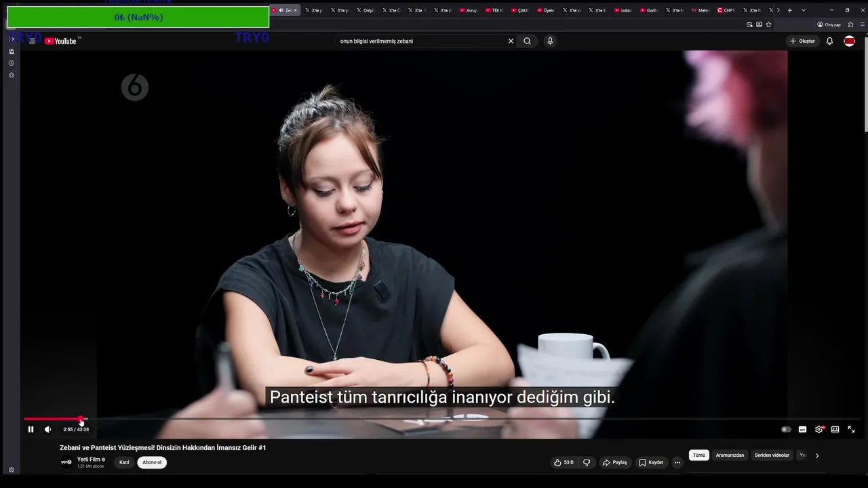The height and width of the screenshot is (488, 868).
Task: Open the browser new tab plus
Action: [x=789, y=10]
